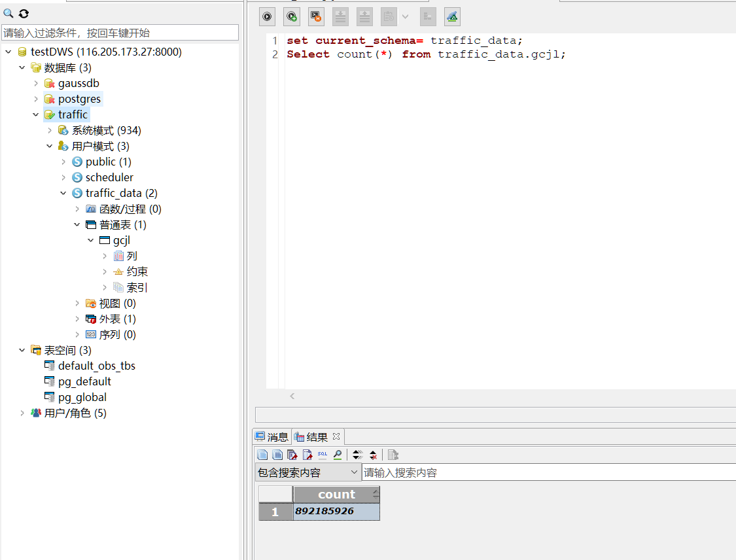Click the upload-from-rows toolbar icon
Screen dimensions: 736x560
coord(364,17)
